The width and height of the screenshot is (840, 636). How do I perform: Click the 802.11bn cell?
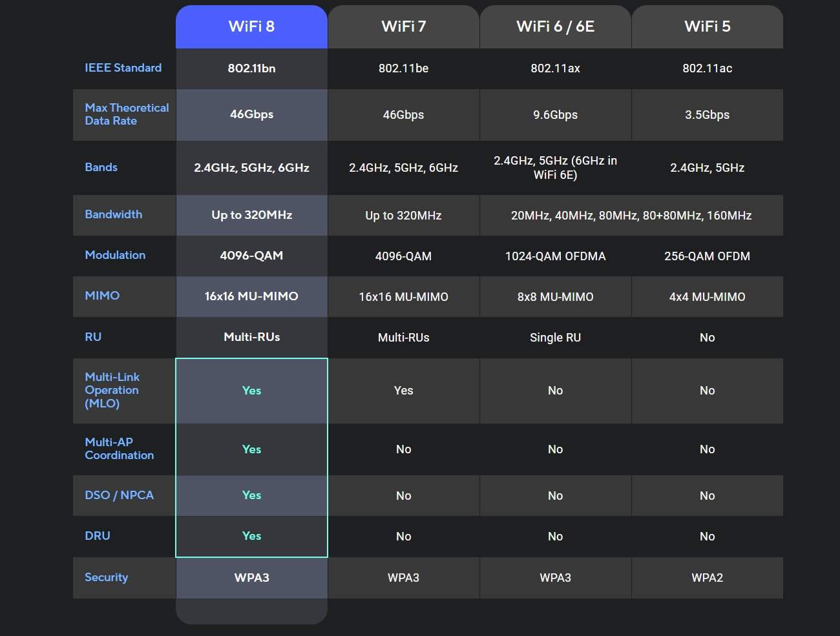pos(251,68)
